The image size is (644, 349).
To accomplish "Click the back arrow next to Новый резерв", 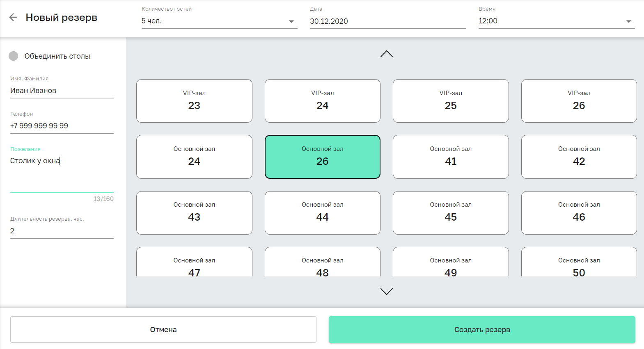I will (13, 17).
